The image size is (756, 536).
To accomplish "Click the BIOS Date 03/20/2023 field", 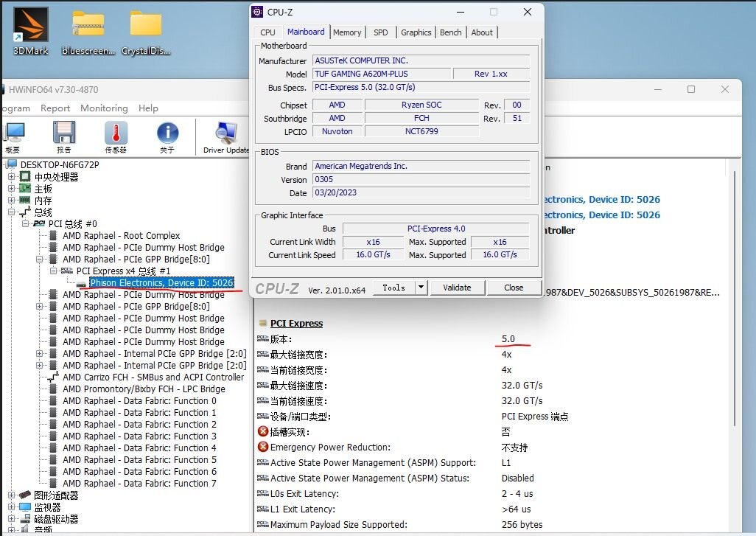I will [x=421, y=192].
